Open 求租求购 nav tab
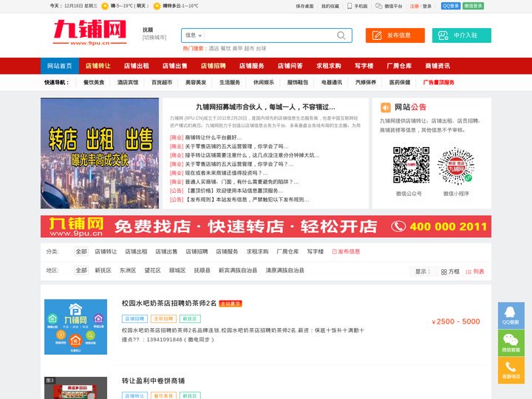Image resolution: width=532 pixels, height=399 pixels. click(328, 66)
